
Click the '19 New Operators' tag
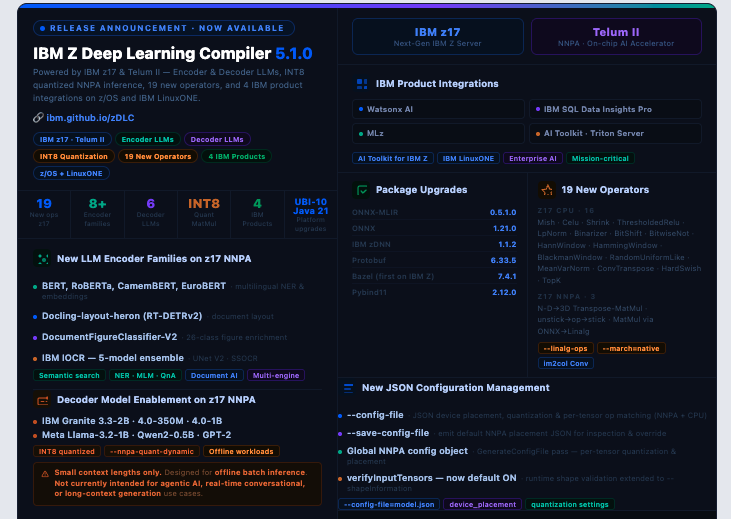point(158,156)
